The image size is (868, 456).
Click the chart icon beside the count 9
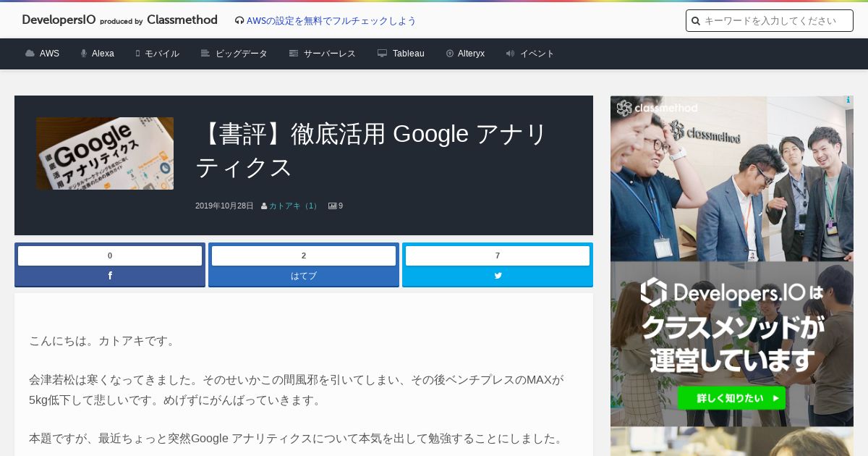[332, 206]
